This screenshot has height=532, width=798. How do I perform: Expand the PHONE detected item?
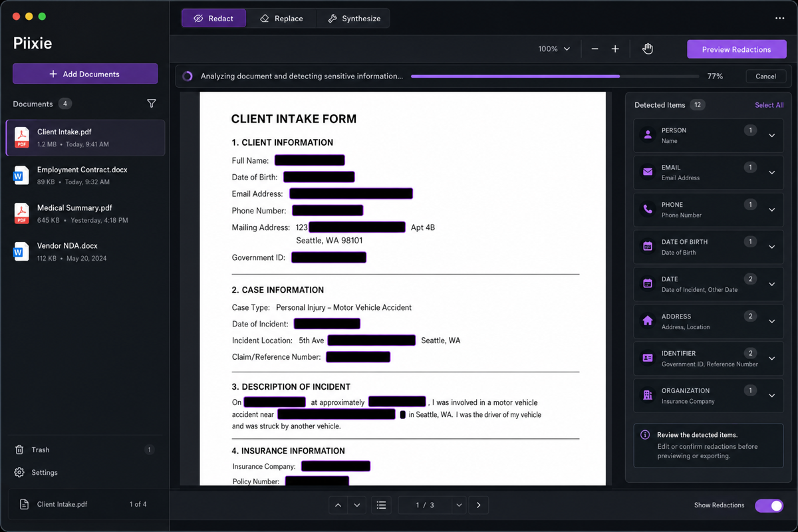772,210
